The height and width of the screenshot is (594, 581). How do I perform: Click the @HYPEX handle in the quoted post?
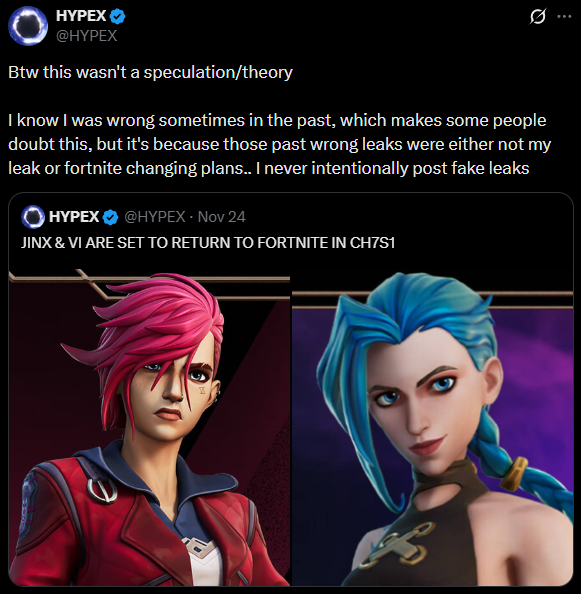155,217
